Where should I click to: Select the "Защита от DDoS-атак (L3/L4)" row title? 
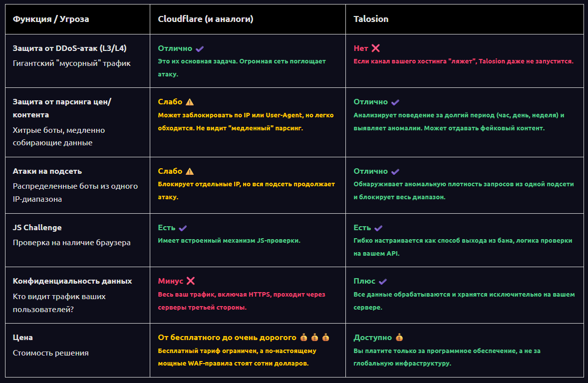pos(70,48)
